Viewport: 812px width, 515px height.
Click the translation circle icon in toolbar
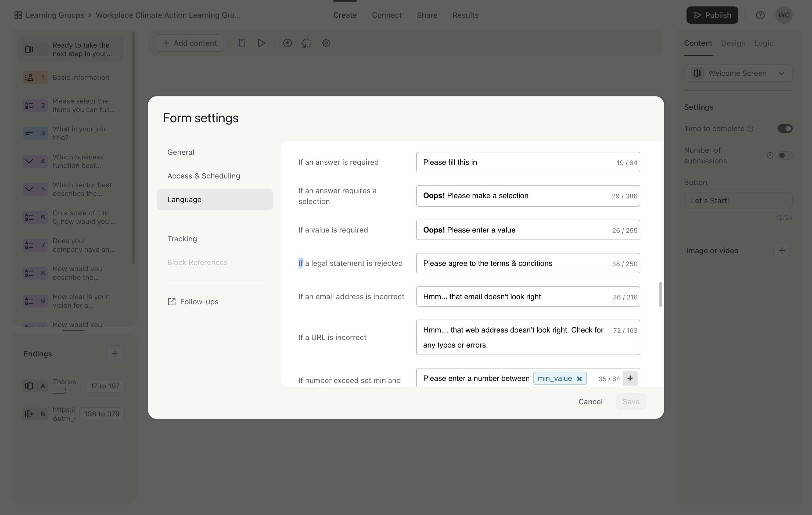click(307, 43)
